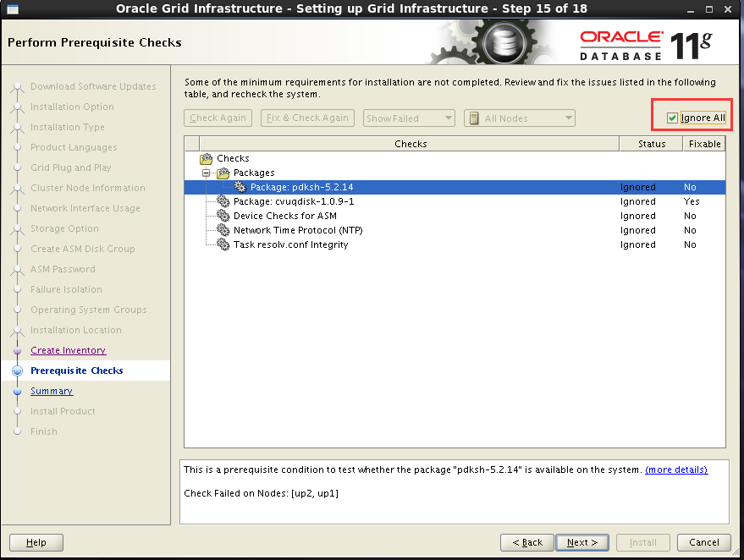This screenshot has width=744, height=560.
Task: Click the Check Again button
Action: [218, 118]
